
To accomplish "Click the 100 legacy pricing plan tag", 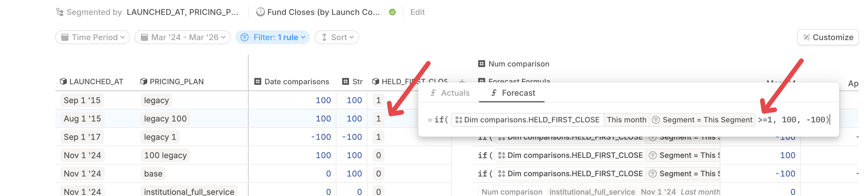I will coord(165,155).
